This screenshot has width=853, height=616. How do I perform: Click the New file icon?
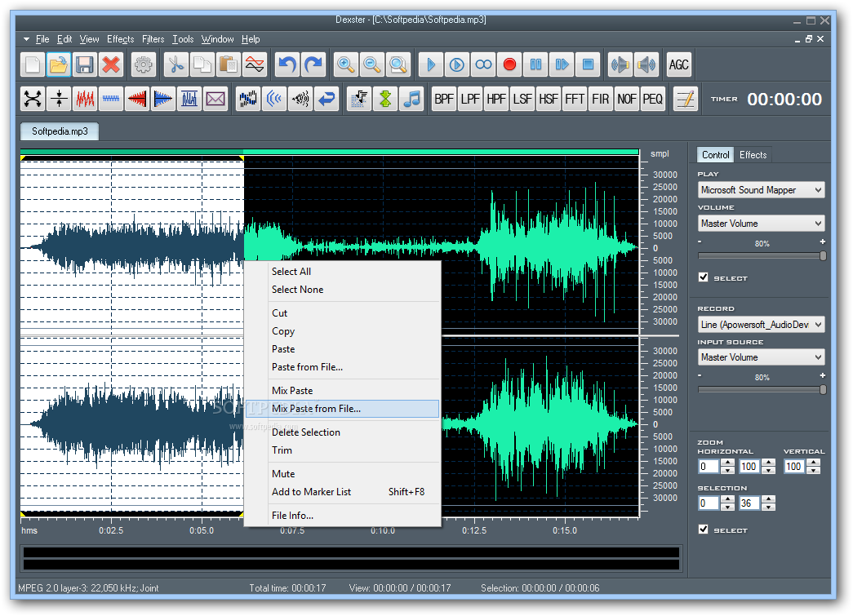tap(33, 64)
